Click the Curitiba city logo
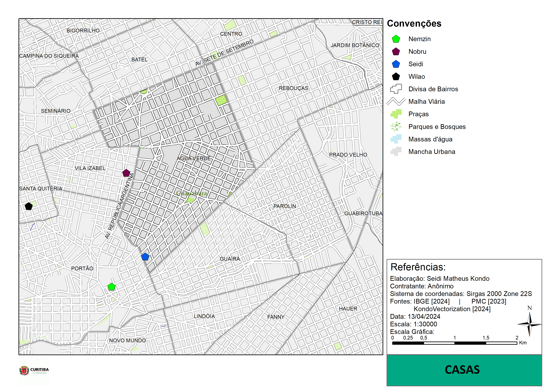Image resolution: width=555 pixels, height=392 pixels. point(34,370)
